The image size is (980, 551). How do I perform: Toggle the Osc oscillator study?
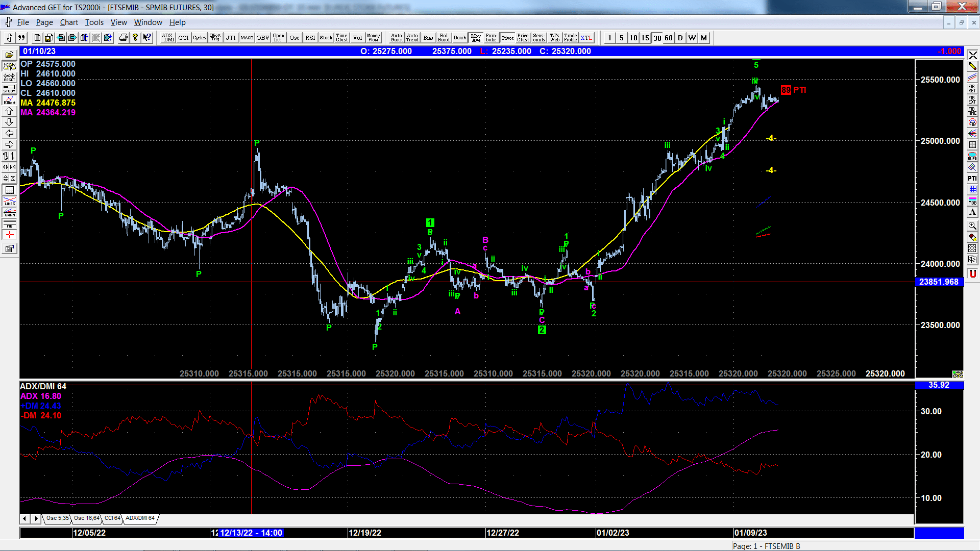click(x=294, y=38)
